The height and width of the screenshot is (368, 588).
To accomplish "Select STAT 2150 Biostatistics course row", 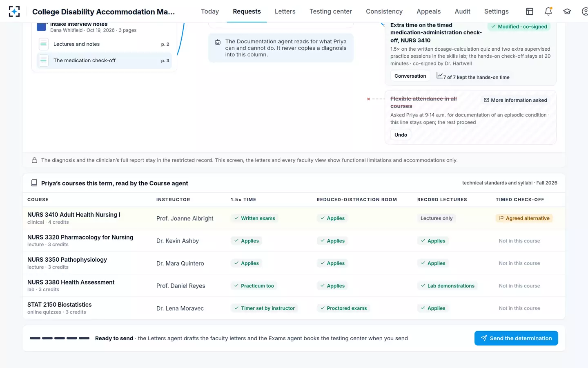I will [x=294, y=308].
